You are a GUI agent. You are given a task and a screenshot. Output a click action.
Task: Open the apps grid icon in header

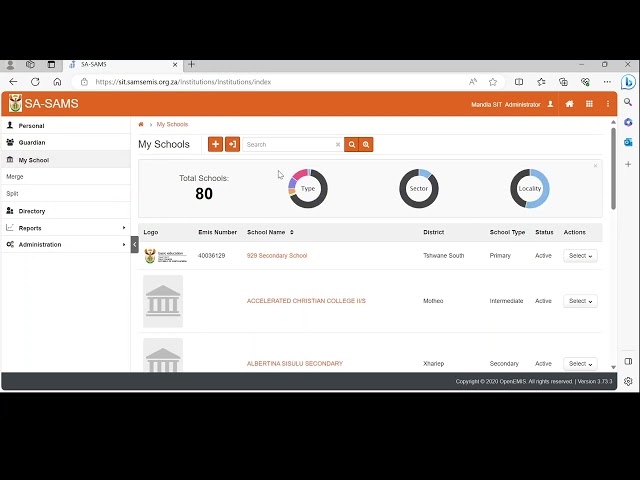(589, 104)
